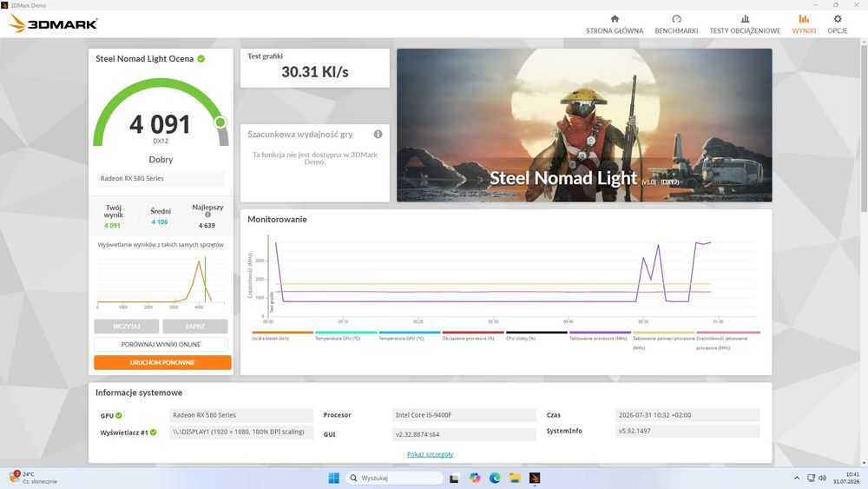Open Task View in taskbar

point(454,478)
